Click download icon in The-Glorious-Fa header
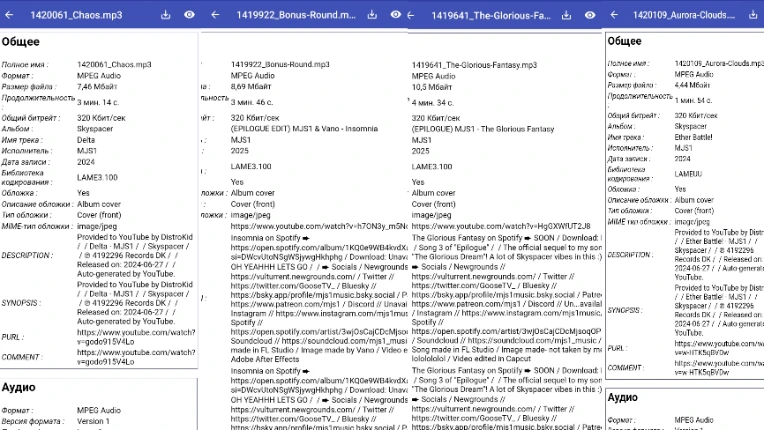Screen dimensions: 764x430 tap(566, 16)
